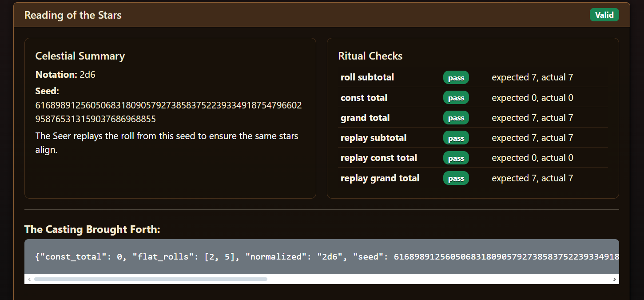Click the Celestial Summary heading
Screen dimensions: 644x300
80,56
